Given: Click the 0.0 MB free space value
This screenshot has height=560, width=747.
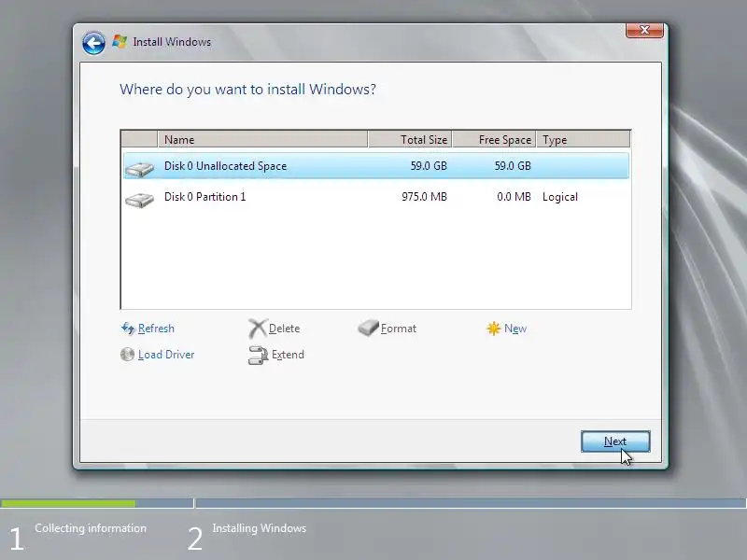Looking at the screenshot, I should (x=514, y=197).
